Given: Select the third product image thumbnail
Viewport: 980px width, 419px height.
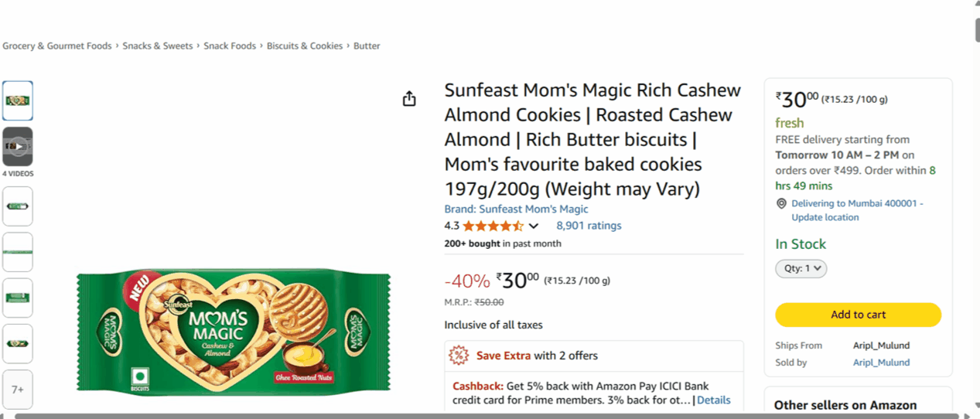Looking at the screenshot, I should click(x=18, y=206).
